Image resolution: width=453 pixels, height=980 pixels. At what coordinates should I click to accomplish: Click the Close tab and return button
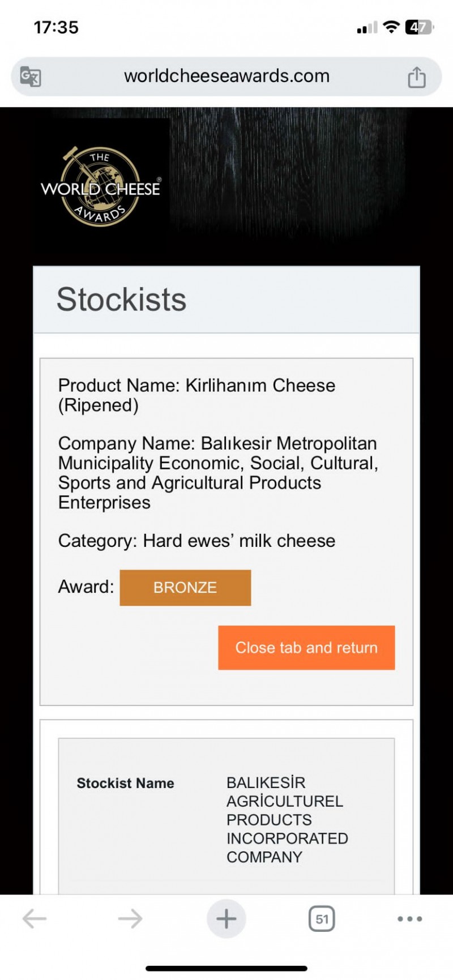(306, 648)
